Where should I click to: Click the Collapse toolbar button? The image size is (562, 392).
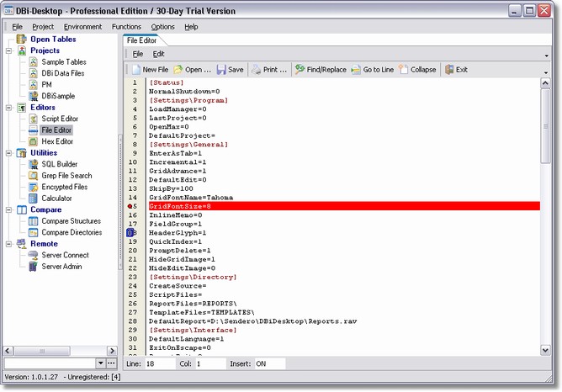[x=418, y=70]
